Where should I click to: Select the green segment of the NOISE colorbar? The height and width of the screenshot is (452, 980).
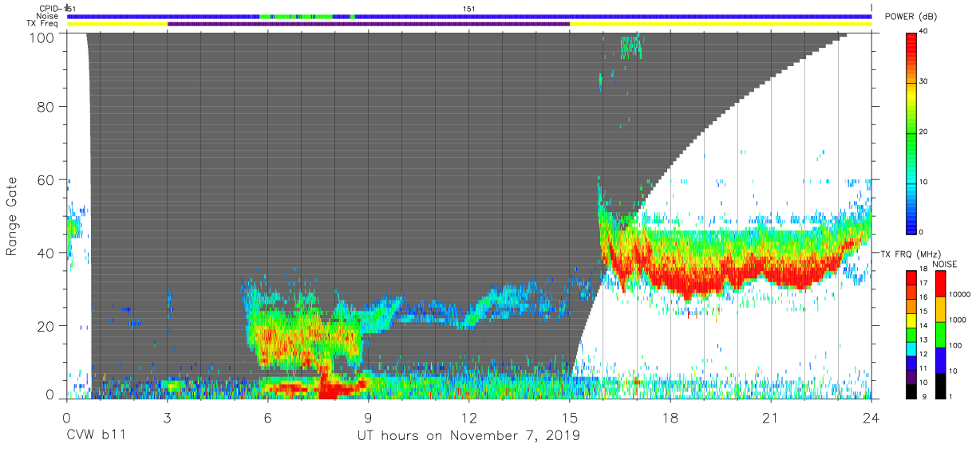pyautogui.click(x=940, y=335)
